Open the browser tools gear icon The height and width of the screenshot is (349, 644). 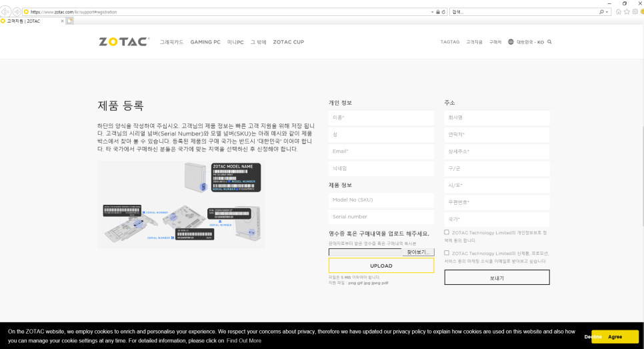[635, 12]
